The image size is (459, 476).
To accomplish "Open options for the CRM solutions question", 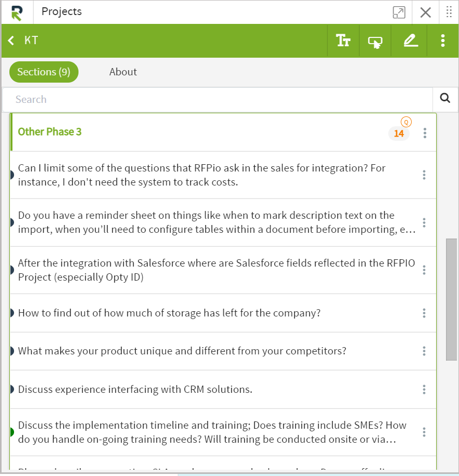I will [424, 390].
